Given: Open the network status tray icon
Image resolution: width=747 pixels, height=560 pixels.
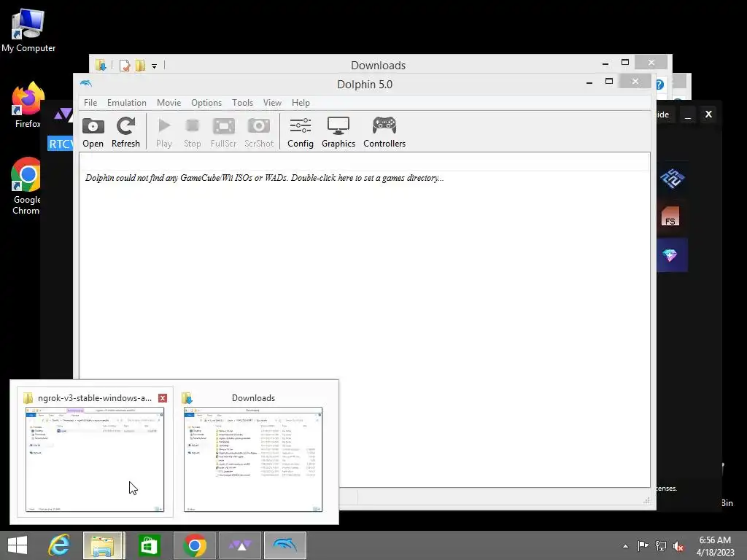Looking at the screenshot, I should pyautogui.click(x=661, y=546).
